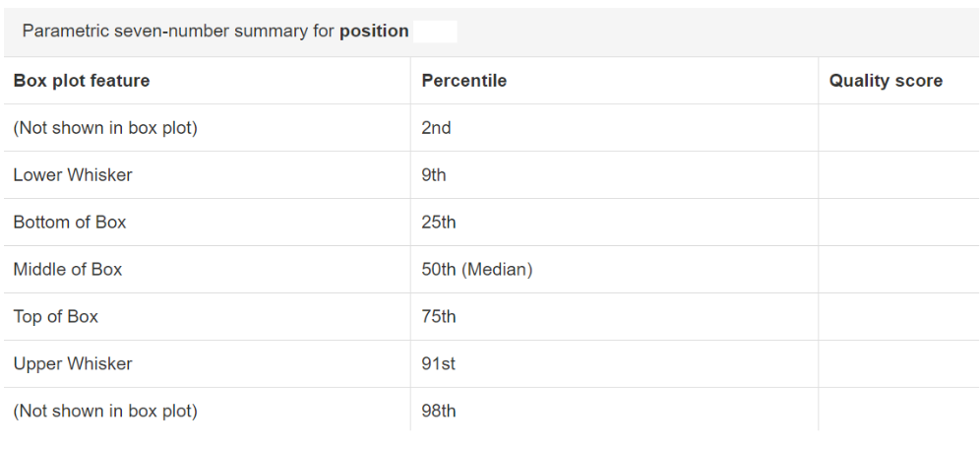
Task: Select the "50th (Median)" cell
Action: point(477,270)
